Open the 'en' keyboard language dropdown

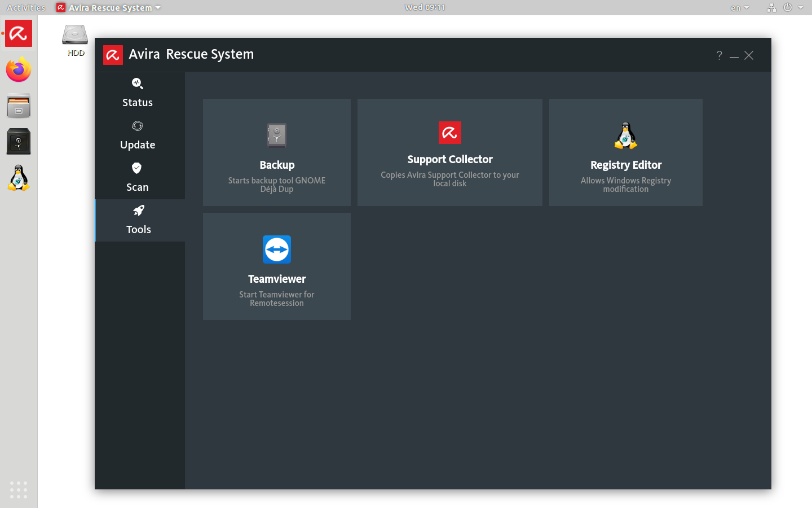click(740, 8)
